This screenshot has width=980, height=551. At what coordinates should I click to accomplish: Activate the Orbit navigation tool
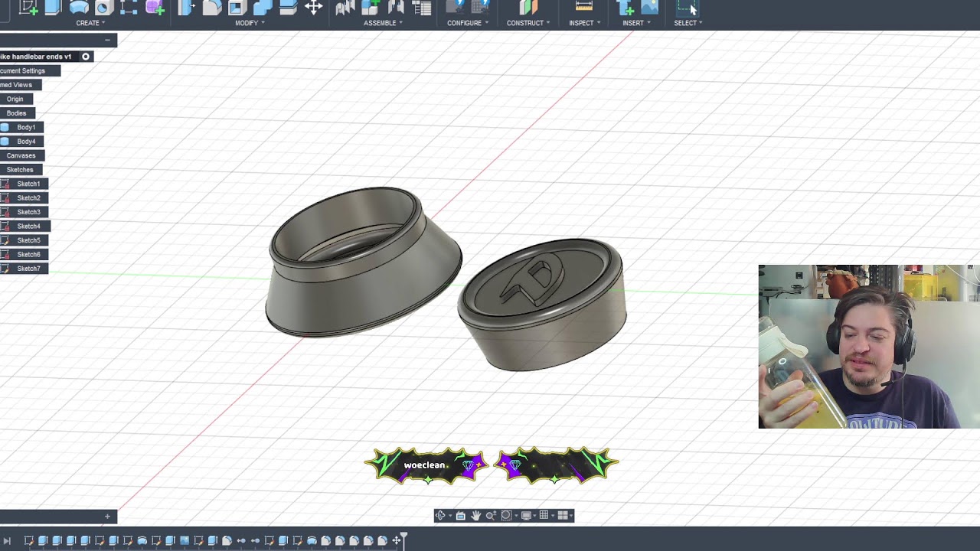click(439, 516)
